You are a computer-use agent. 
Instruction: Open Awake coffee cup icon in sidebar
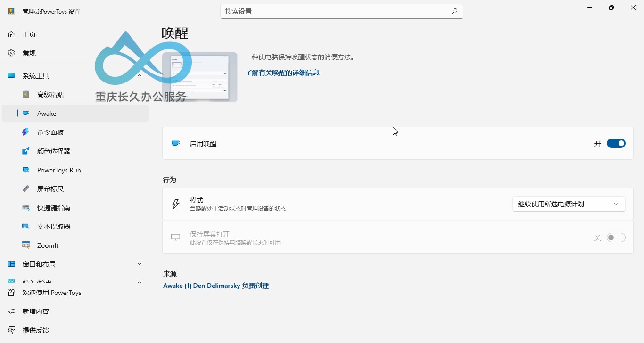(26, 114)
